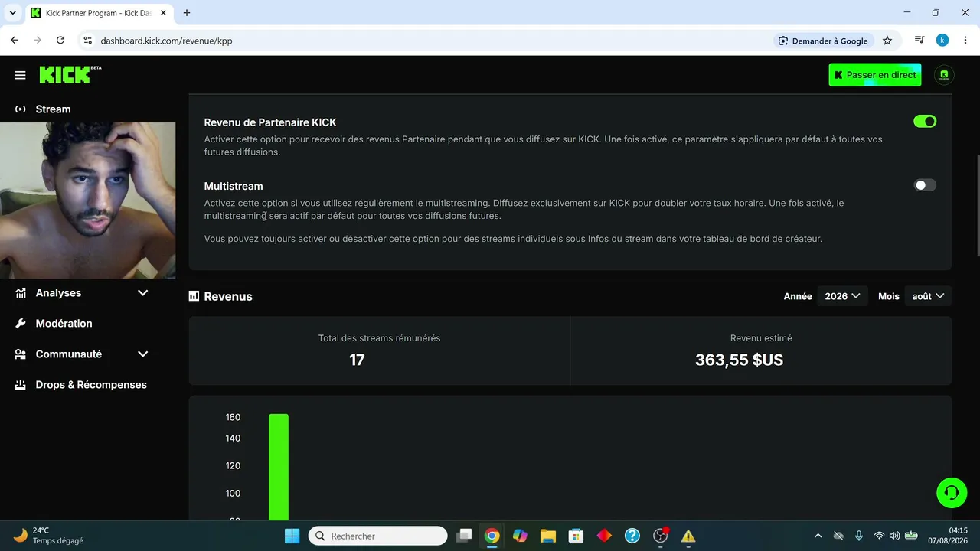Screen dimensions: 980x551
Task: Click the Passer en direct button
Action: [875, 75]
